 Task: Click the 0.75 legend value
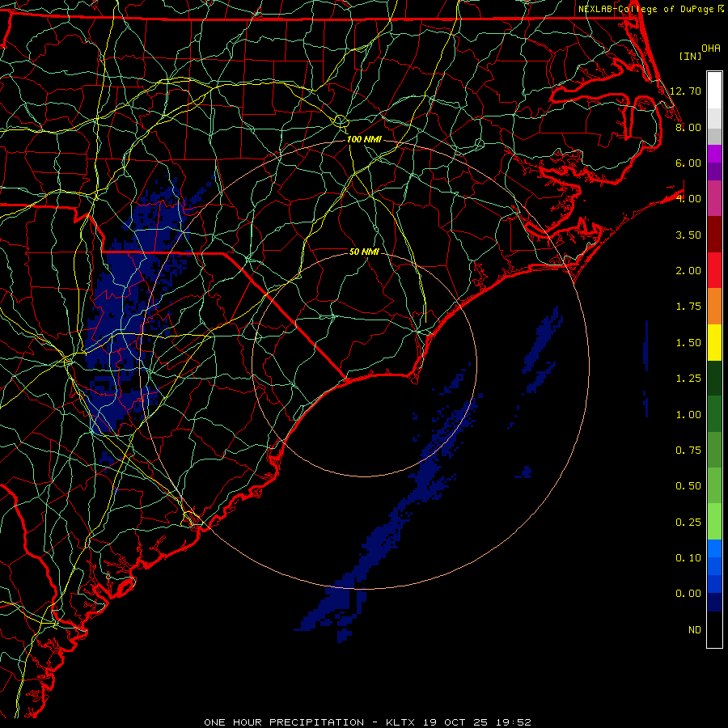point(688,451)
